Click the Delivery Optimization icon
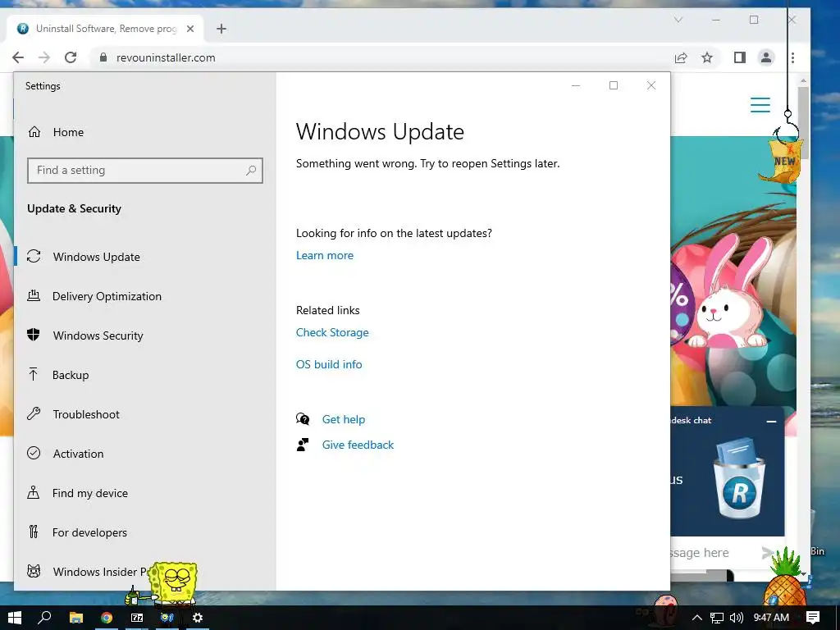The width and height of the screenshot is (840, 630). pos(33,295)
